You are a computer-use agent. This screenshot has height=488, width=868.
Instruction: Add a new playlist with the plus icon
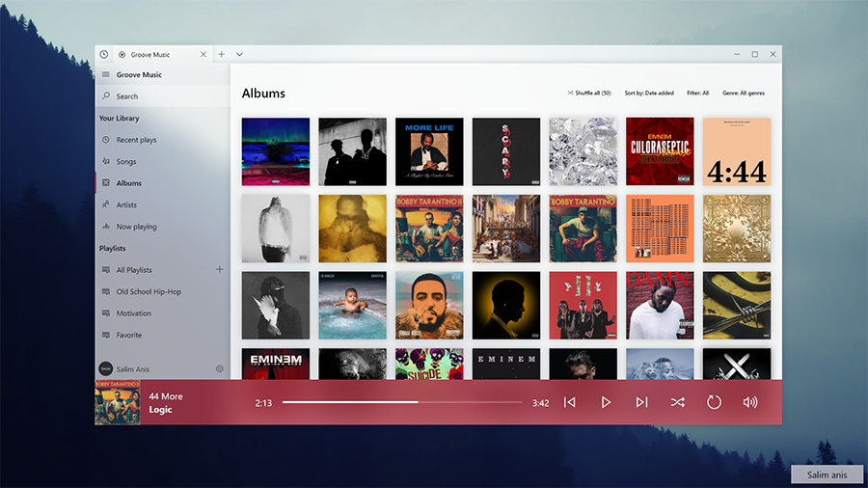pyautogui.click(x=220, y=269)
